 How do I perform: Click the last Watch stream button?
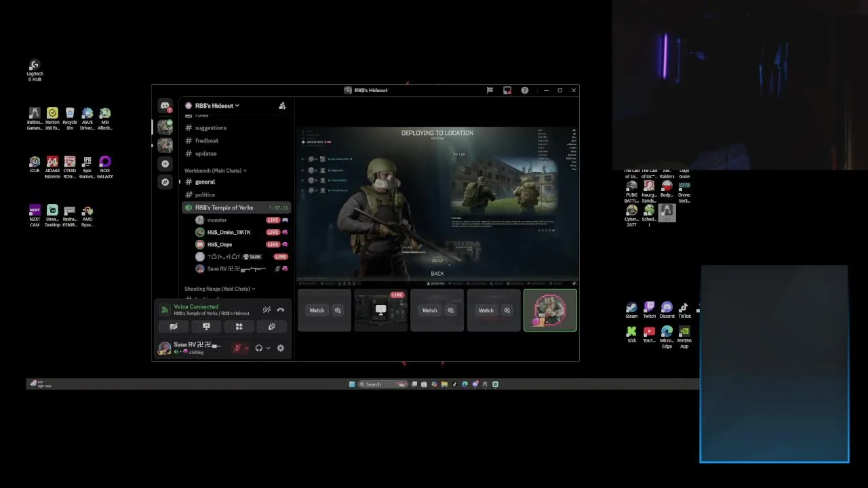486,310
